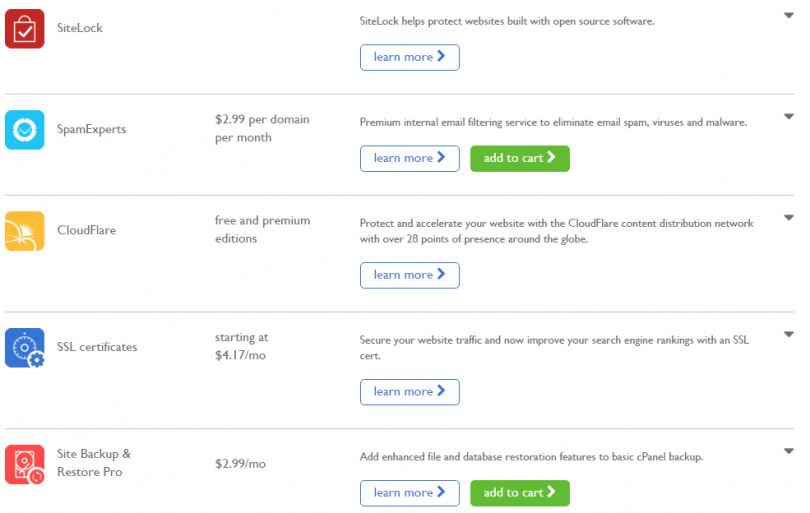
Task: Open learn more for SSL certificates
Action: coord(409,392)
